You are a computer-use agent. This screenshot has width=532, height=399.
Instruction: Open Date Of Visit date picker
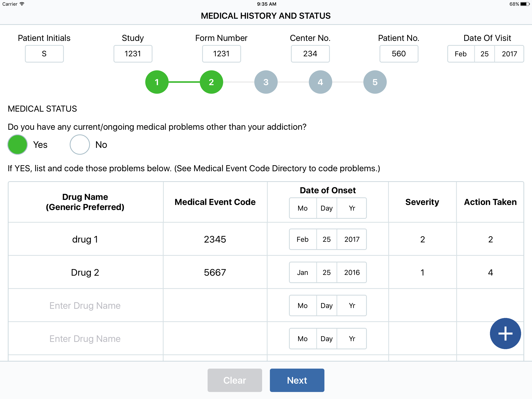485,54
